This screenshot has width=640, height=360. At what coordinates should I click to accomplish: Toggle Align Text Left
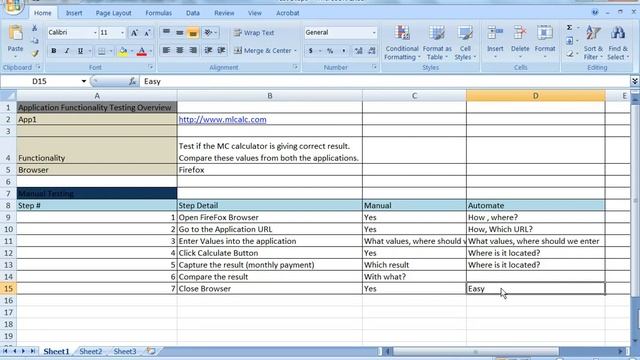point(166,50)
